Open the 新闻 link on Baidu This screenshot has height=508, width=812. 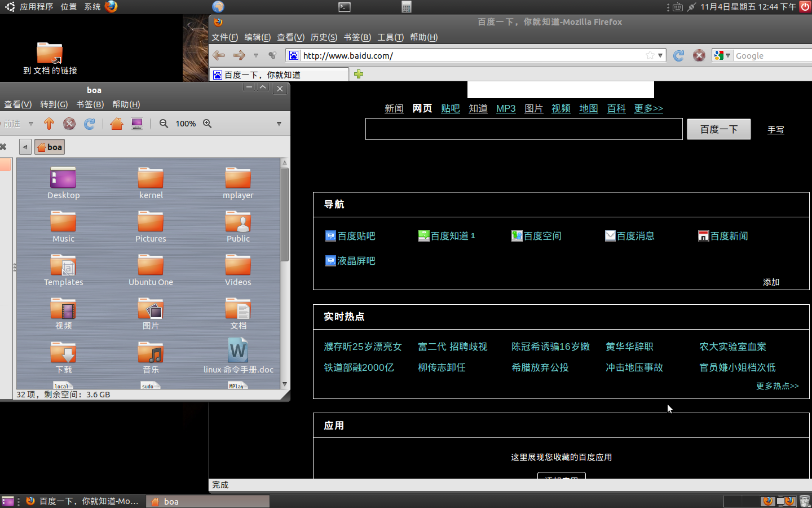click(x=394, y=108)
